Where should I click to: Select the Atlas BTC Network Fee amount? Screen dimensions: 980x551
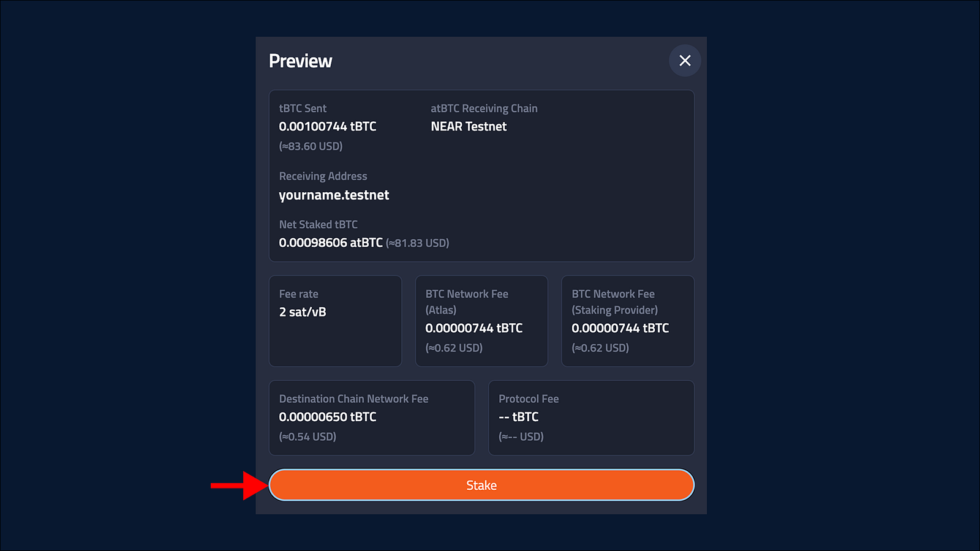point(474,328)
